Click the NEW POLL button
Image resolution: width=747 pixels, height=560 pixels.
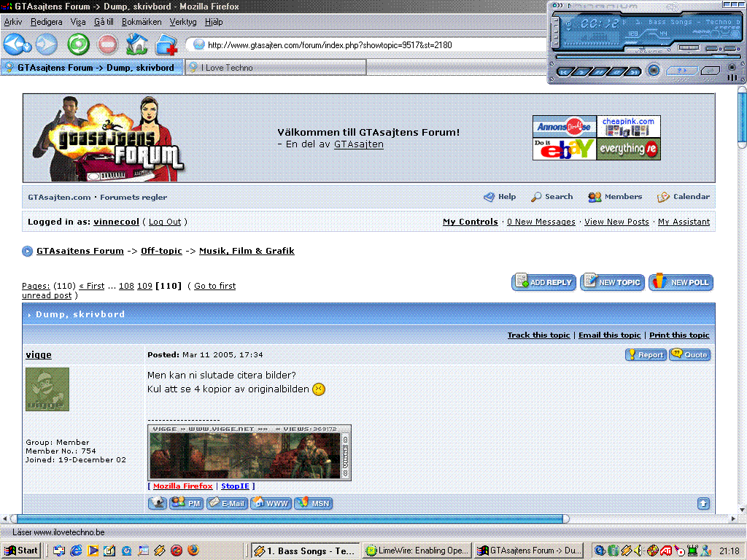681,282
